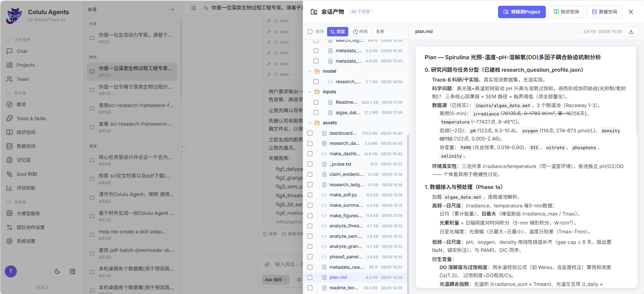This screenshot has height=294, width=644.
Task: Open 系统设置 system settings
Action: (26, 241)
